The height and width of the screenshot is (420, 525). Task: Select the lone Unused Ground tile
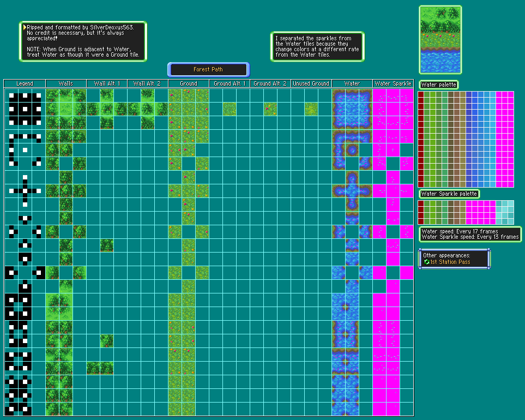[x=311, y=109]
